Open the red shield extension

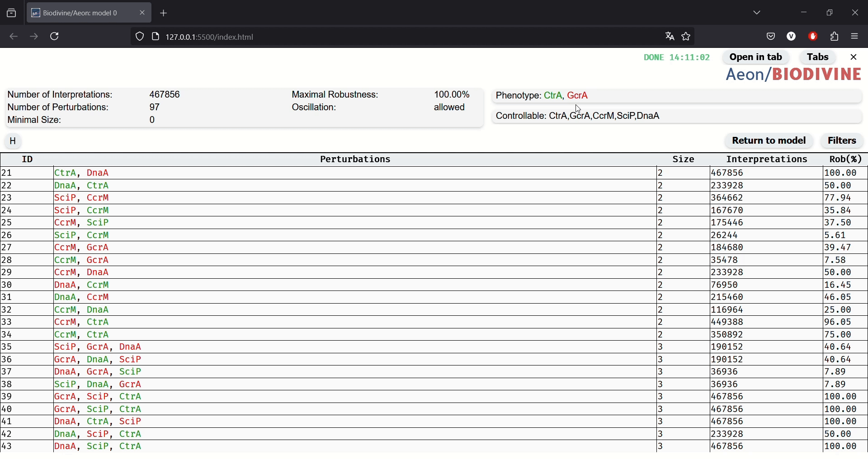[x=813, y=37]
